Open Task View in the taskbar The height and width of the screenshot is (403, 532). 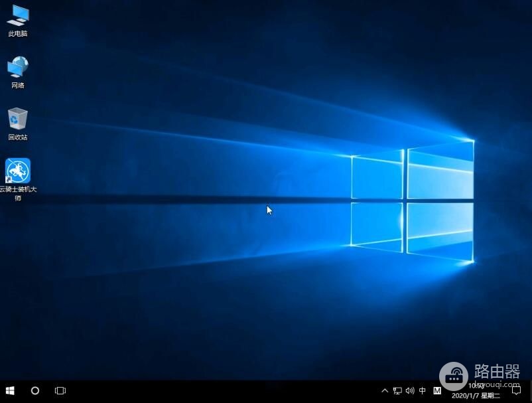60,391
